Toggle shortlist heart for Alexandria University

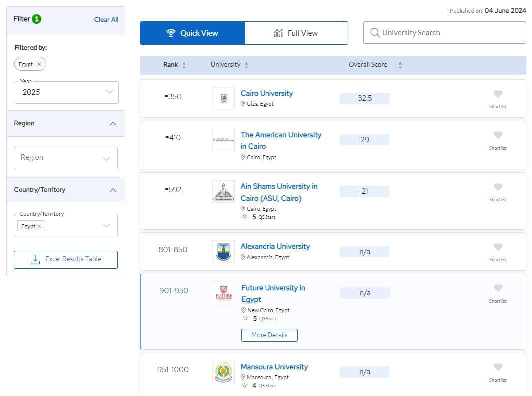[x=498, y=247]
